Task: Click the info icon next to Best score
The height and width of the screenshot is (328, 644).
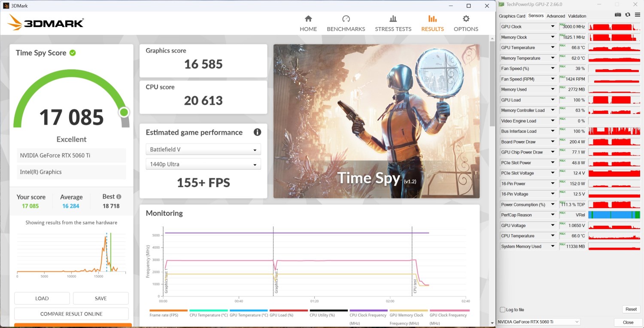Action: click(119, 196)
